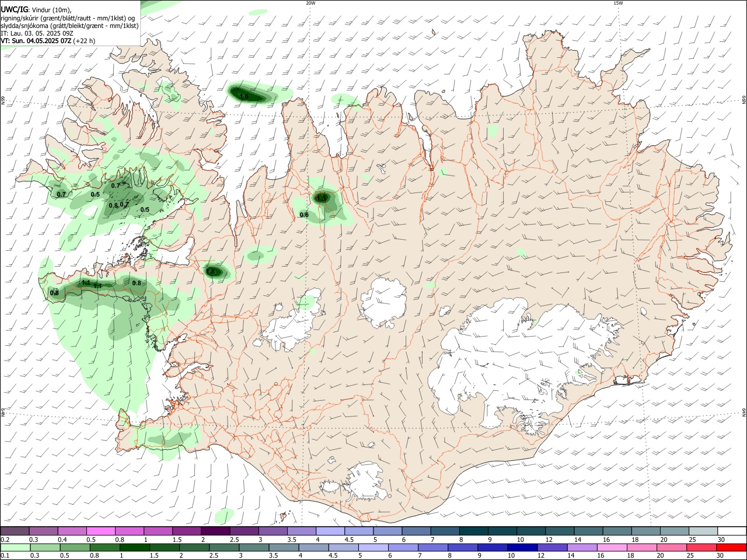Select the green 0.8 swatch in lower scale
The width and height of the screenshot is (747, 560).
click(105, 547)
